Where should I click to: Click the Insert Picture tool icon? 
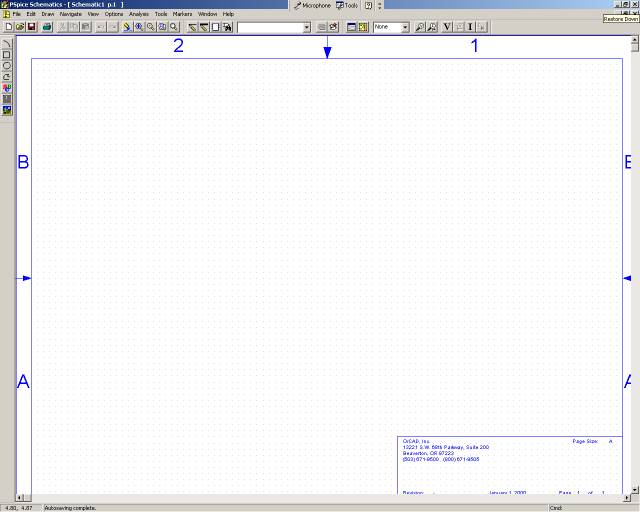[7, 110]
